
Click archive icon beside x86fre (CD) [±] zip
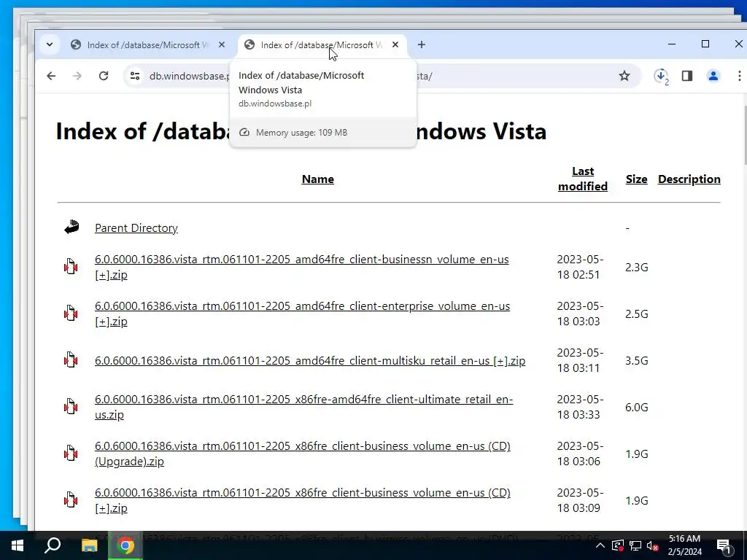[x=71, y=500]
